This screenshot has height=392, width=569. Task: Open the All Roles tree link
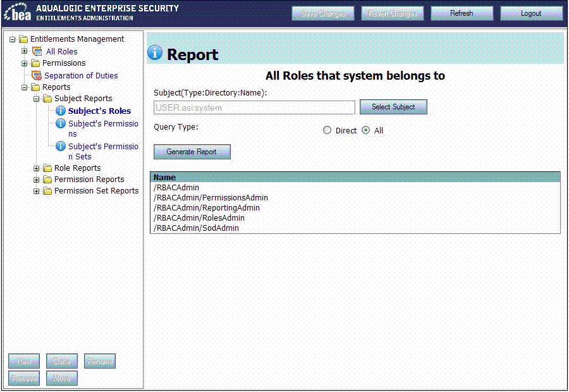point(62,52)
